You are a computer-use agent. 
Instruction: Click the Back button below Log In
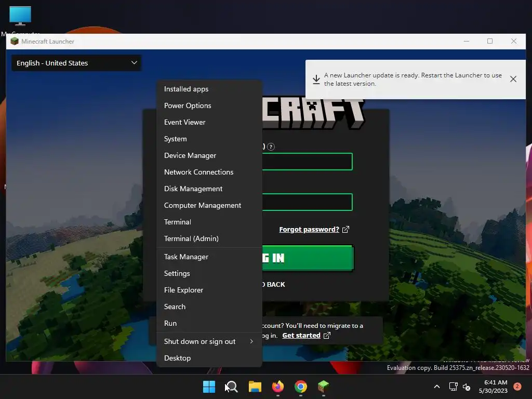tap(273, 284)
